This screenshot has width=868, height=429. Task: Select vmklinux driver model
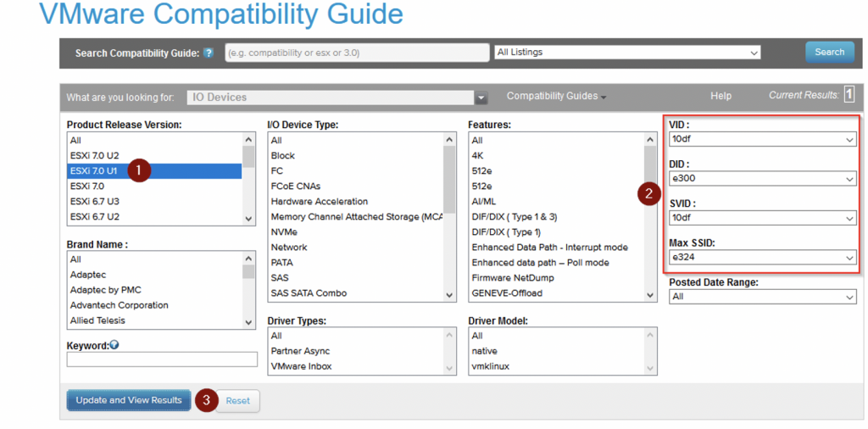tap(556, 366)
